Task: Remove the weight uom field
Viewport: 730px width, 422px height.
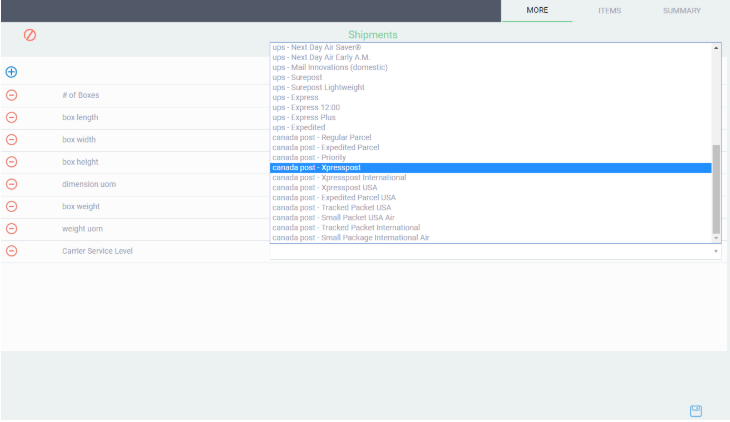Action: coord(12,229)
